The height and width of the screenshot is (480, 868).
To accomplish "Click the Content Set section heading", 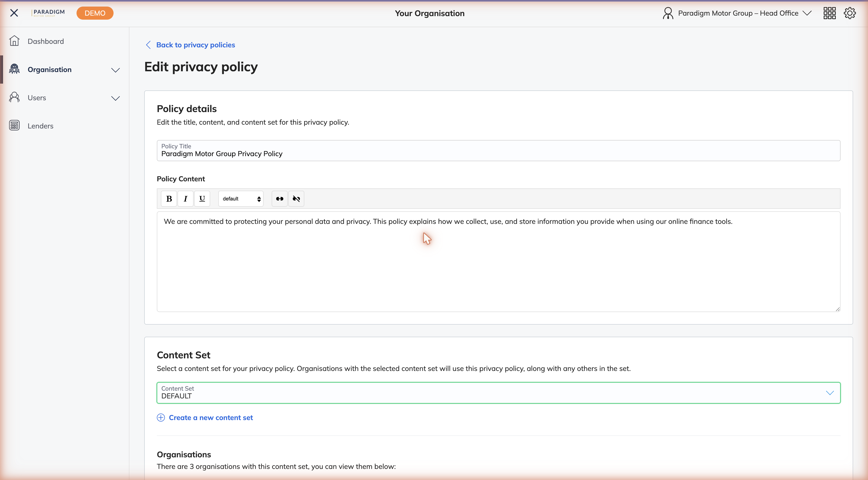I will click(x=183, y=355).
